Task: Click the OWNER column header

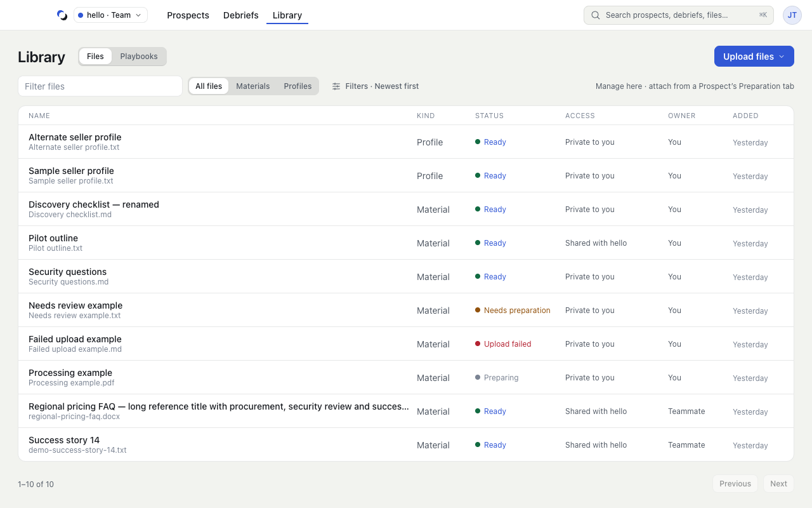Action: [x=681, y=116]
